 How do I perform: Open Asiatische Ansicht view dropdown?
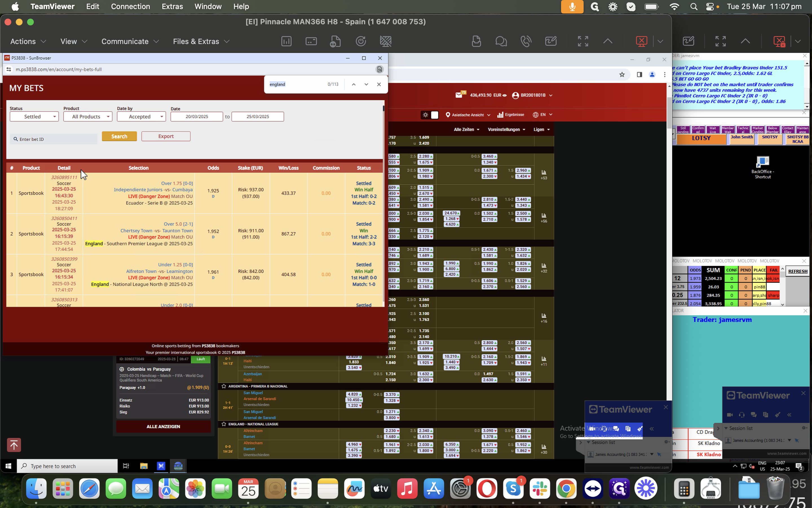coord(468,115)
